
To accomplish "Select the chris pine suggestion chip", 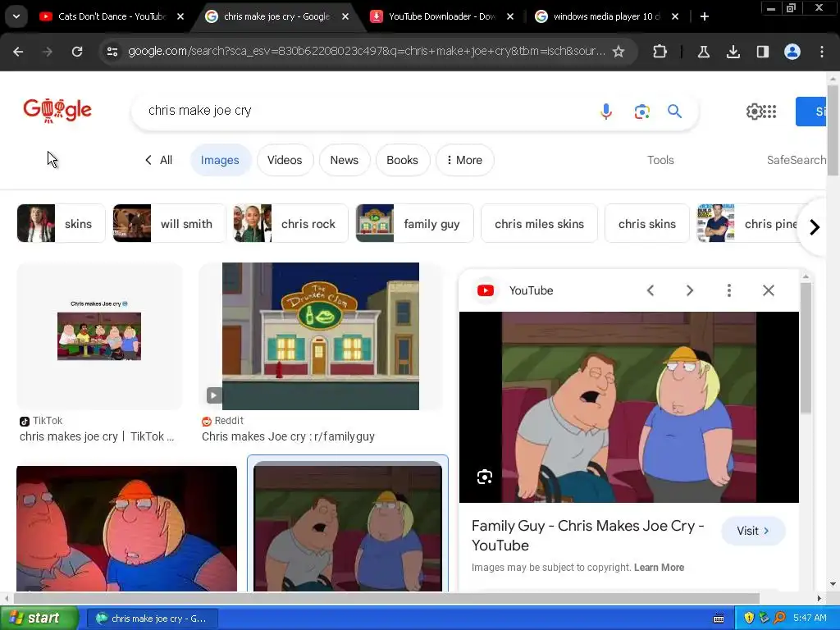I will coord(750,223).
